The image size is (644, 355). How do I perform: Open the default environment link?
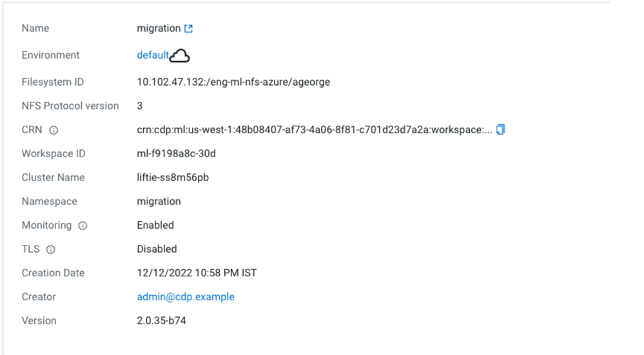pos(152,55)
